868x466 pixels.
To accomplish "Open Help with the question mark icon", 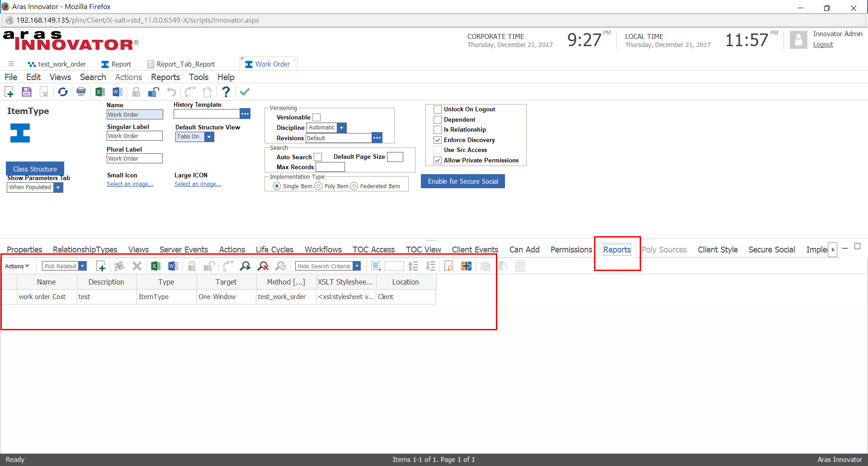I will click(x=226, y=92).
